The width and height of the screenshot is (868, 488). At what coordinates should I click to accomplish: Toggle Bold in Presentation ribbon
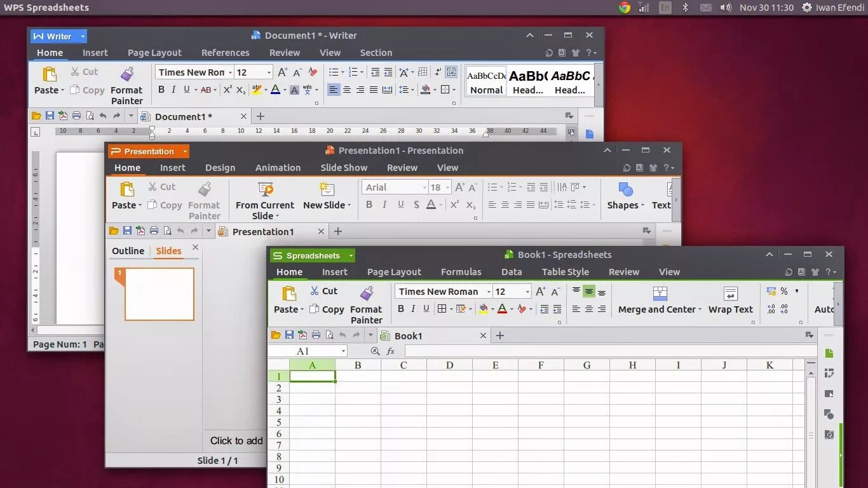click(x=369, y=205)
